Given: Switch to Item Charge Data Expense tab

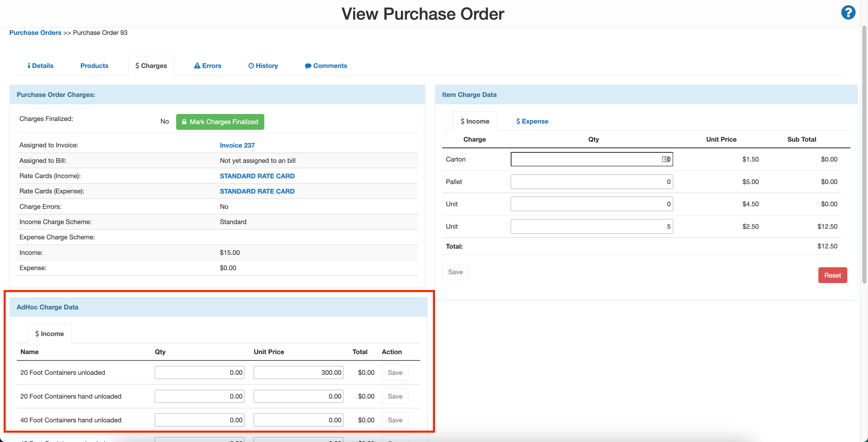Looking at the screenshot, I should 532,121.
